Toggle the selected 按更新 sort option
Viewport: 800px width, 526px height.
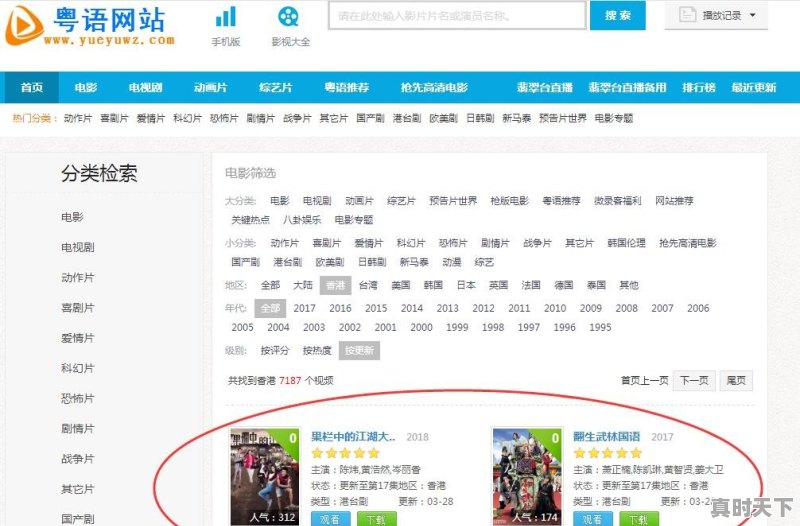pos(359,350)
